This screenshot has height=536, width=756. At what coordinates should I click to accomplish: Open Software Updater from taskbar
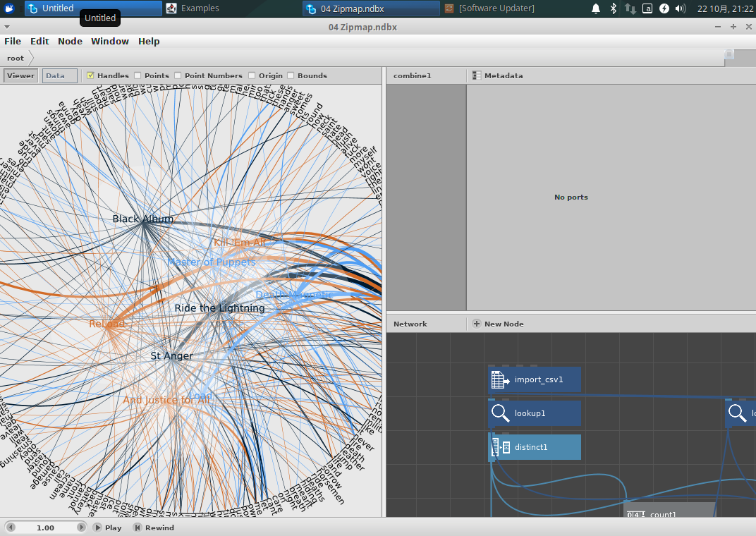510,8
